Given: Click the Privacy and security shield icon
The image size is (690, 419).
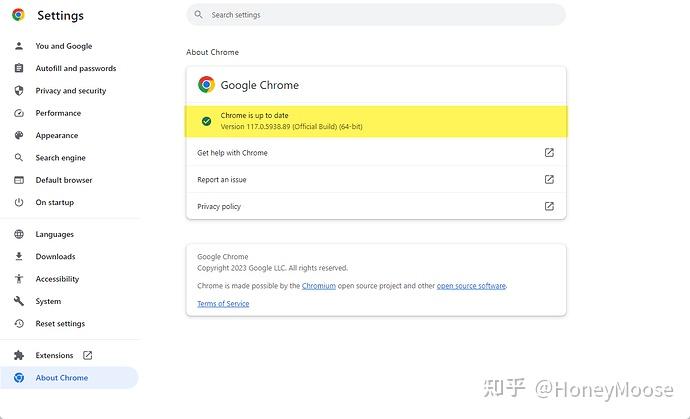Looking at the screenshot, I should (x=18, y=91).
